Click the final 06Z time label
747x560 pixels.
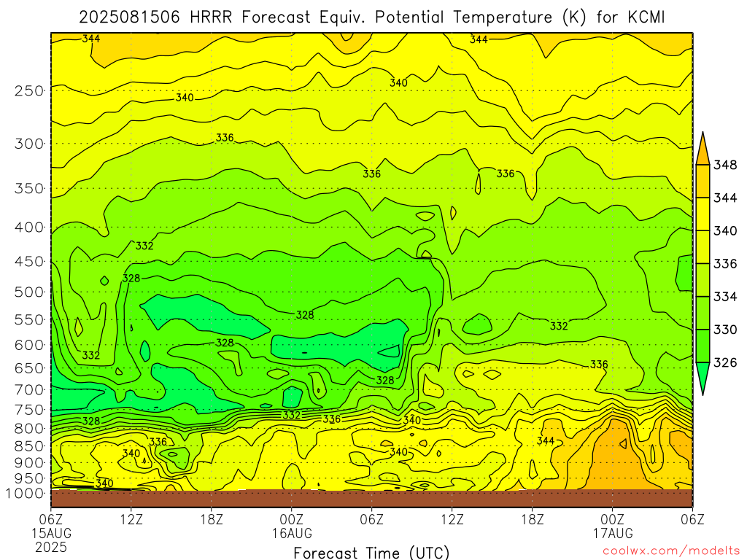pos(692,518)
